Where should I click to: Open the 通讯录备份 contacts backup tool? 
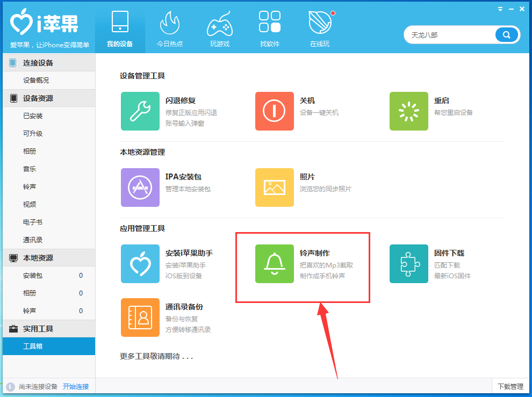(140, 317)
